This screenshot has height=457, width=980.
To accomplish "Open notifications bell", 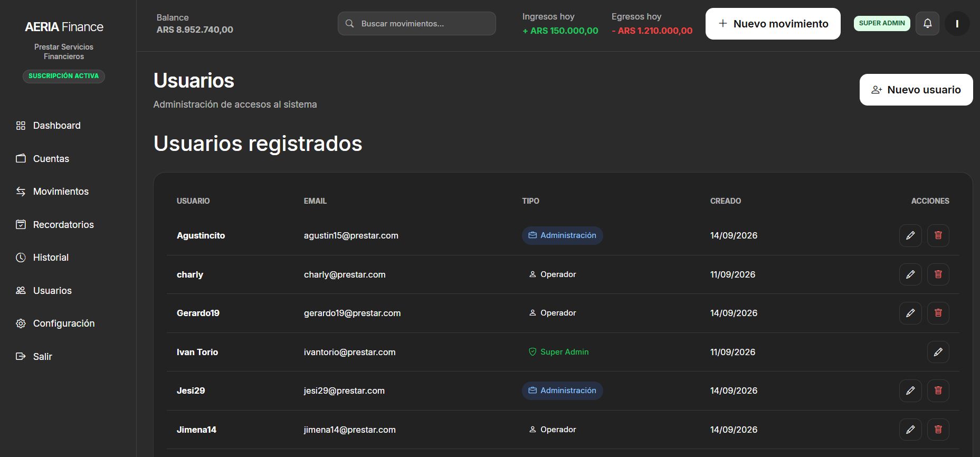I will pyautogui.click(x=927, y=24).
